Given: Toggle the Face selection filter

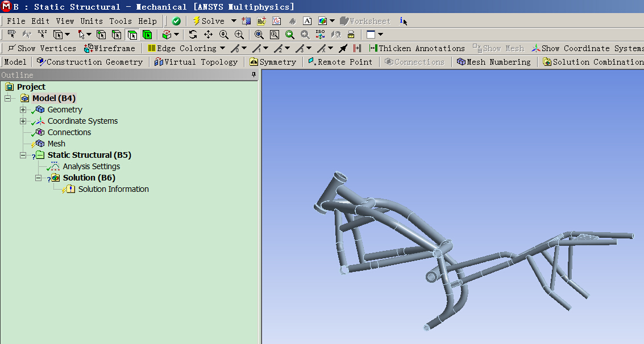Looking at the screenshot, I should coord(132,35).
